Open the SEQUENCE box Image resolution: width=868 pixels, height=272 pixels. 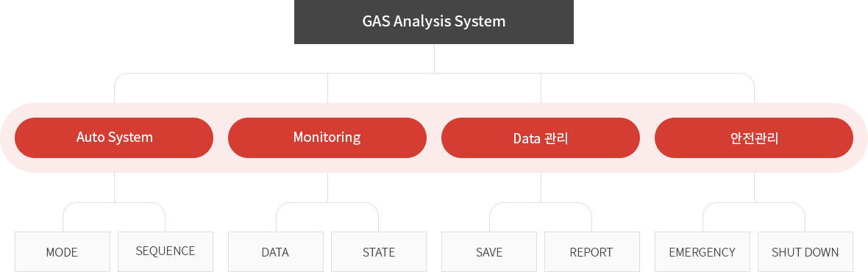166,251
